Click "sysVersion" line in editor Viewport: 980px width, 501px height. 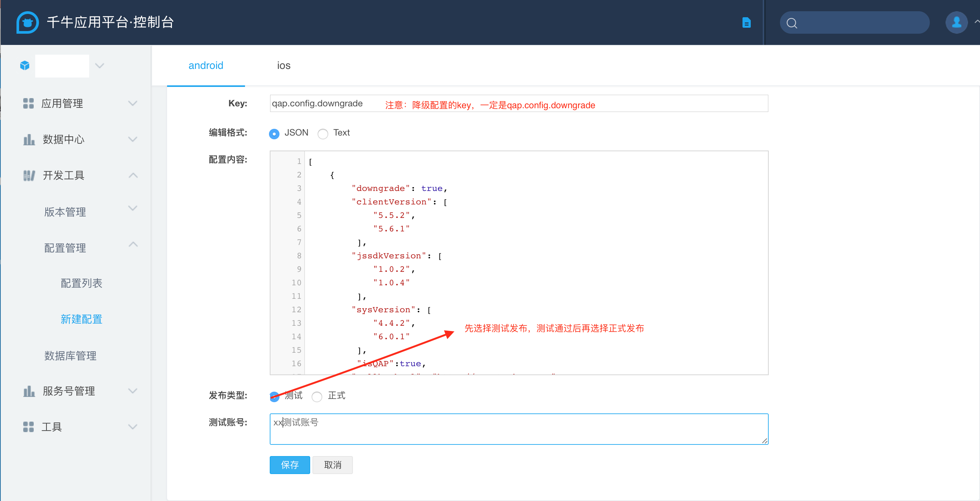pos(391,310)
